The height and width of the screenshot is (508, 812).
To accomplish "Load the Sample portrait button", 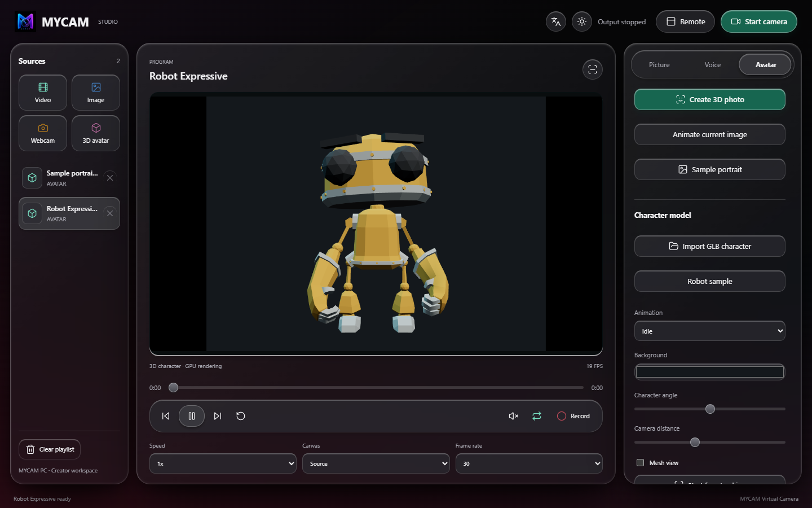I will click(x=710, y=169).
